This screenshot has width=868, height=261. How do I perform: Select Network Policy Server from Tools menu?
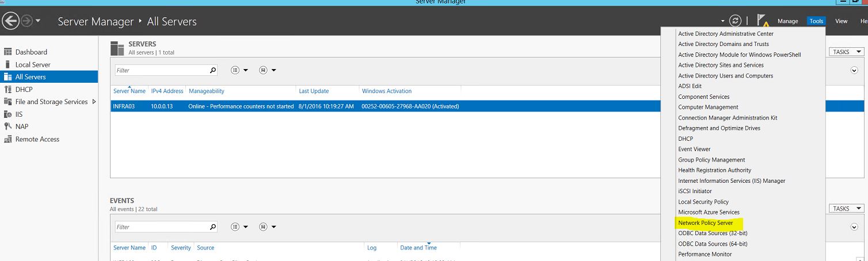click(705, 222)
